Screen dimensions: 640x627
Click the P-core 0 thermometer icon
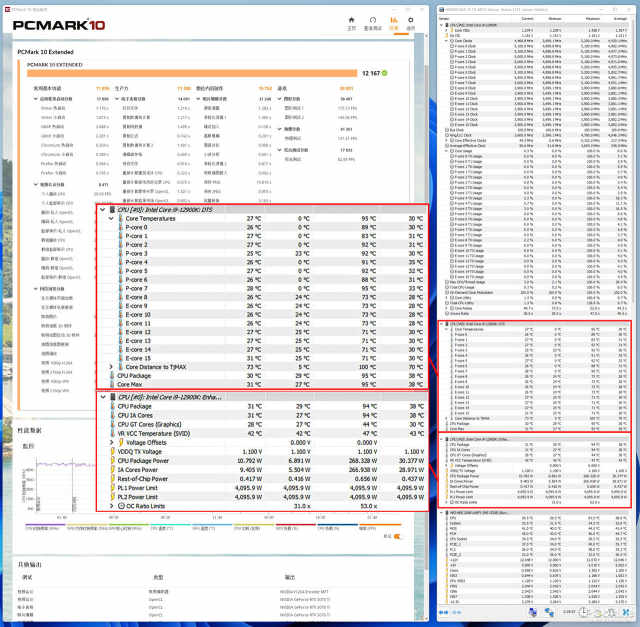[x=122, y=227]
